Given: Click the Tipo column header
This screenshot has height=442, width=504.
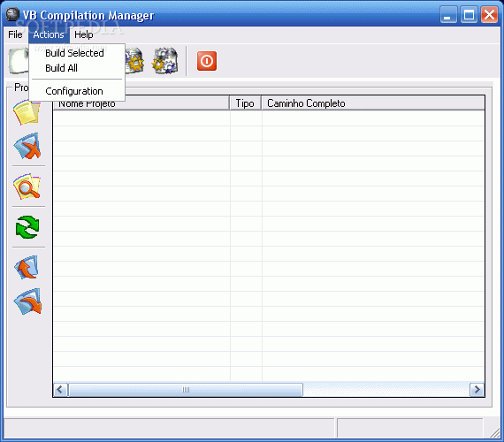Looking at the screenshot, I should 245,103.
